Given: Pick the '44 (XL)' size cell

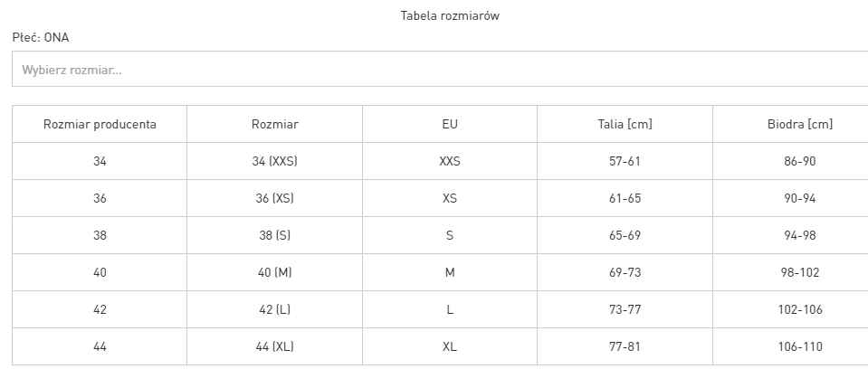Looking at the screenshot, I should point(275,346).
